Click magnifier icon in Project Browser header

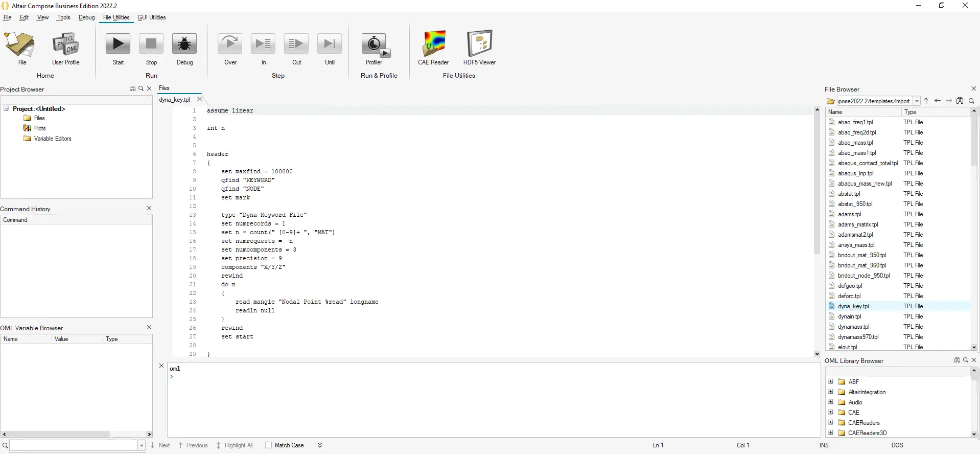point(141,88)
